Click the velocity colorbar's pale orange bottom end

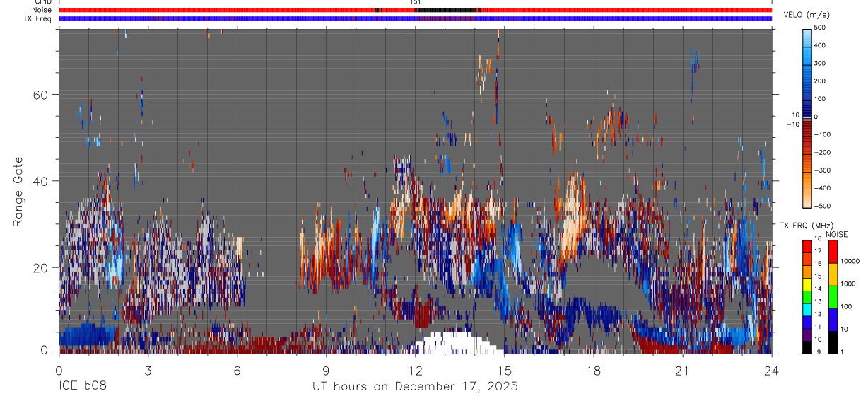pos(807,199)
